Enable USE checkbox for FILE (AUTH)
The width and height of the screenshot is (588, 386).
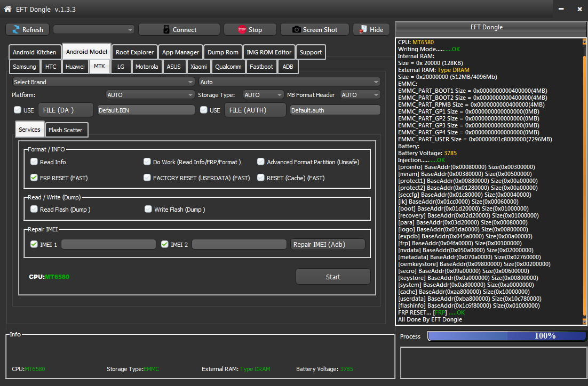(x=204, y=110)
